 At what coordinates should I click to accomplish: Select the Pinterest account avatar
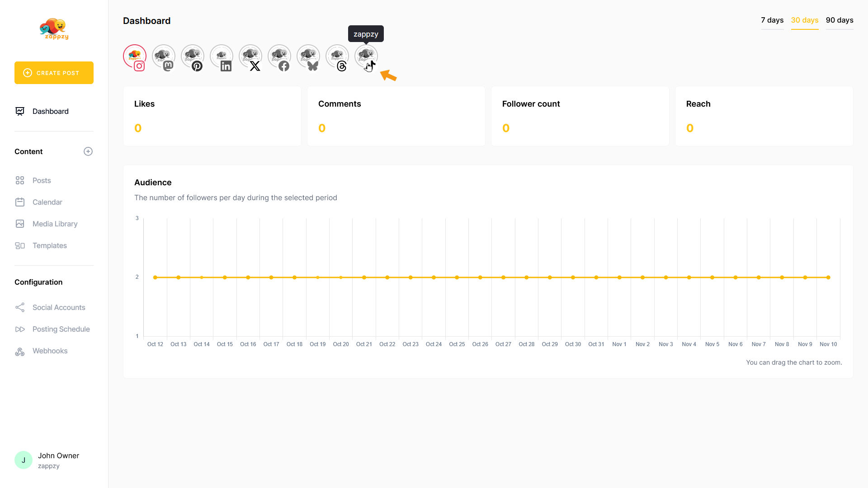click(193, 56)
